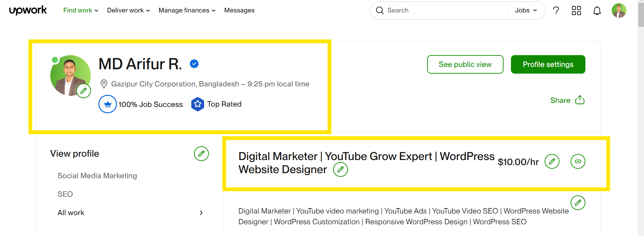Expand the Find work menu
644x236 pixels.
(x=81, y=10)
